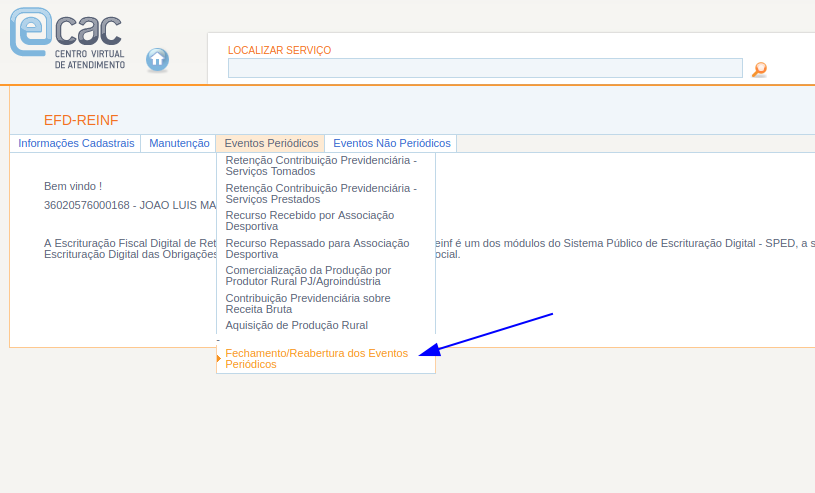Go to the home page icon
Screen dimensions: 815x493
click(x=157, y=60)
